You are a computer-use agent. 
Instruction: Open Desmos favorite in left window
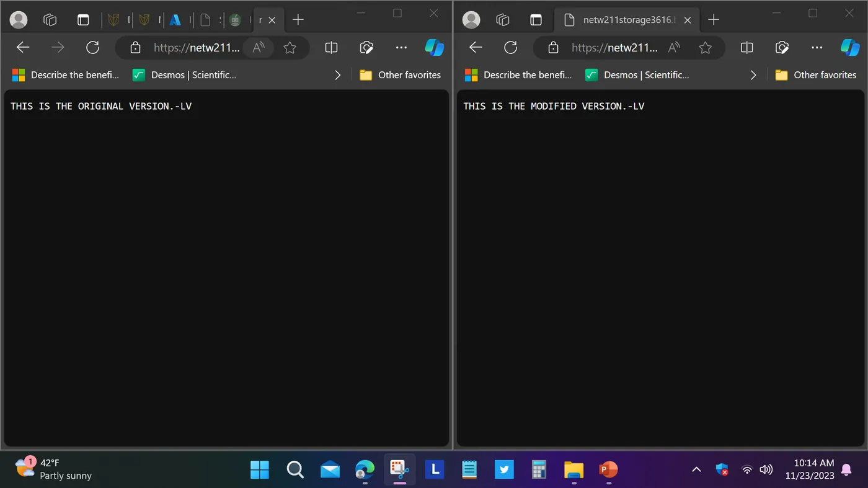[184, 75]
